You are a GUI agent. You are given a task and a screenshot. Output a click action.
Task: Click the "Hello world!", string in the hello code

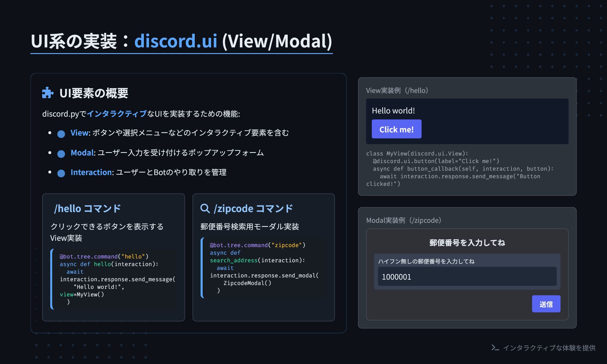(x=99, y=287)
